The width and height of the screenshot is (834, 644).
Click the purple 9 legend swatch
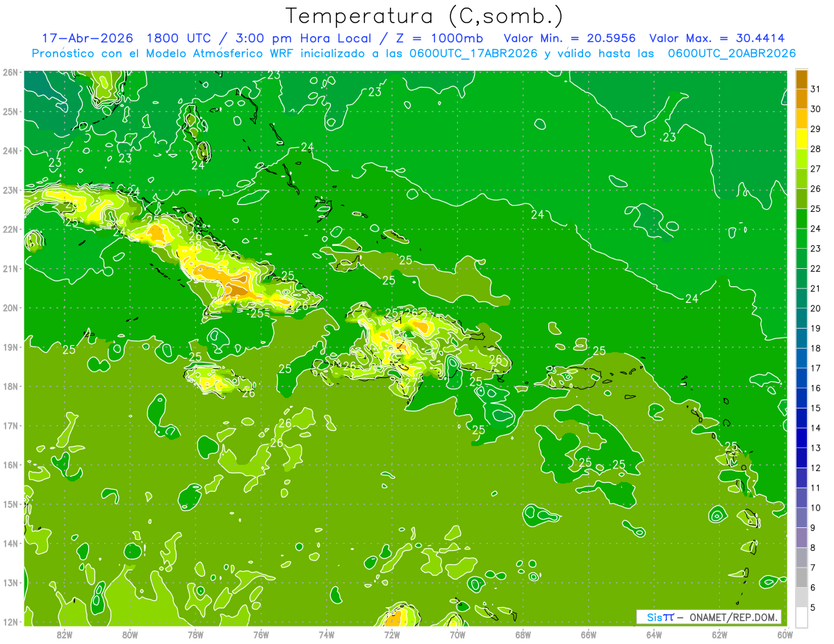point(801,518)
